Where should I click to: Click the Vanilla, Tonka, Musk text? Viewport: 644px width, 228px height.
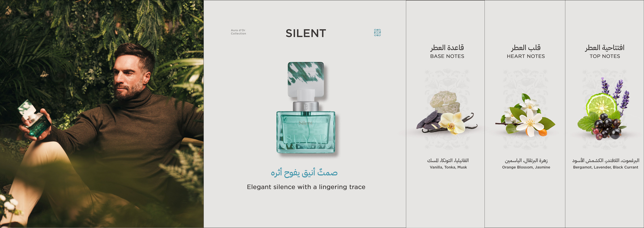point(448,167)
